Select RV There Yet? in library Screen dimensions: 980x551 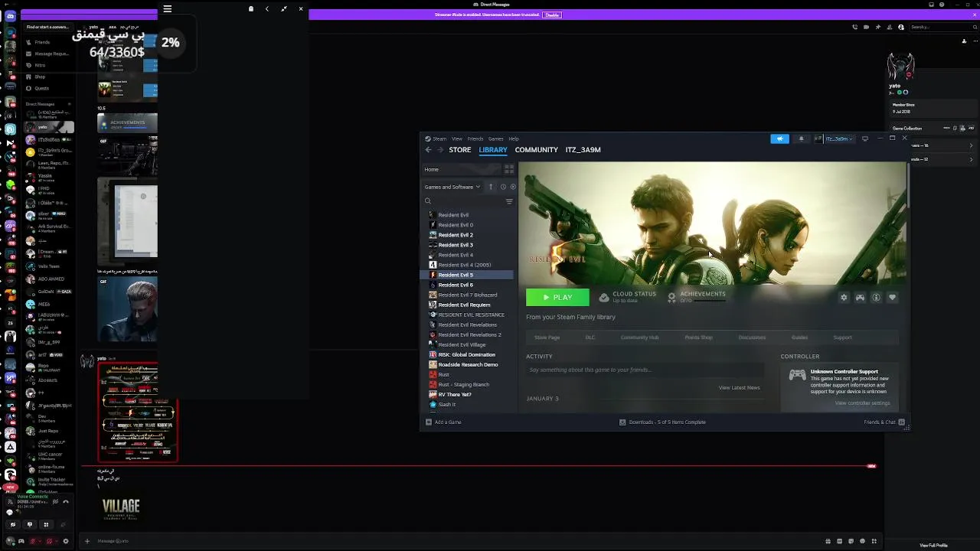[x=455, y=394]
